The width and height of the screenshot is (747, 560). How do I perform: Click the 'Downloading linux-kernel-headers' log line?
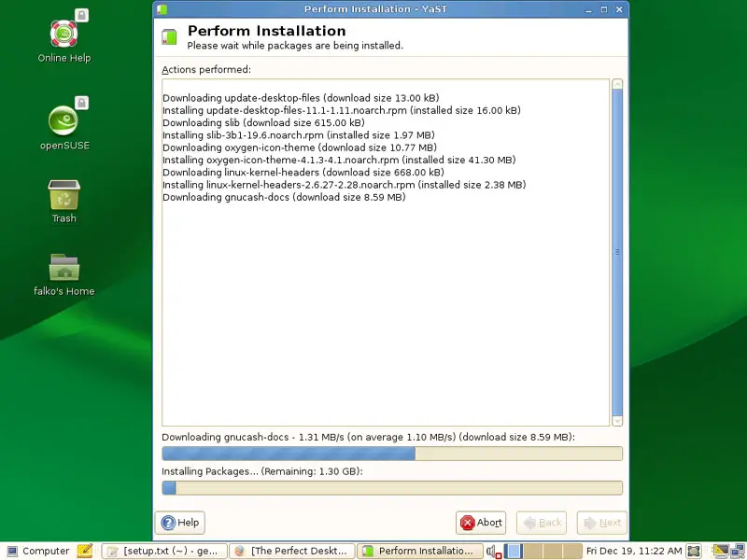[303, 173]
